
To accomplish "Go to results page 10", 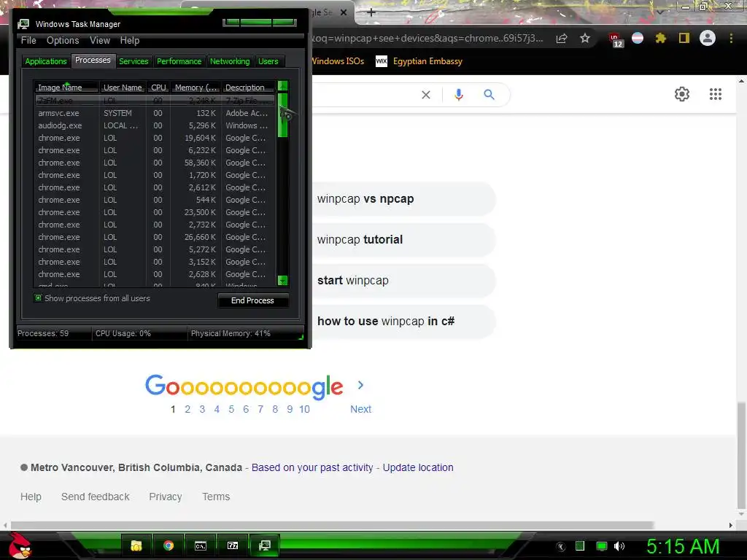I will 304,410.
